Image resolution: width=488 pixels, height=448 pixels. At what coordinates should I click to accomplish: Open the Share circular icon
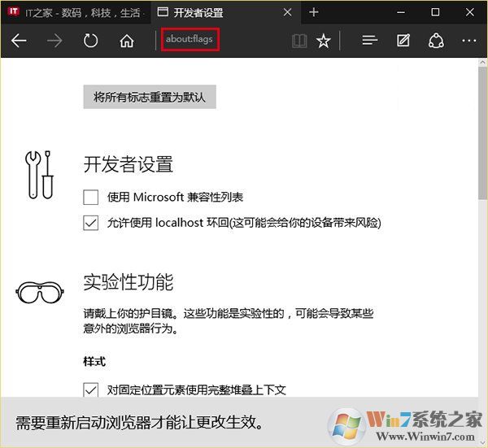[436, 41]
